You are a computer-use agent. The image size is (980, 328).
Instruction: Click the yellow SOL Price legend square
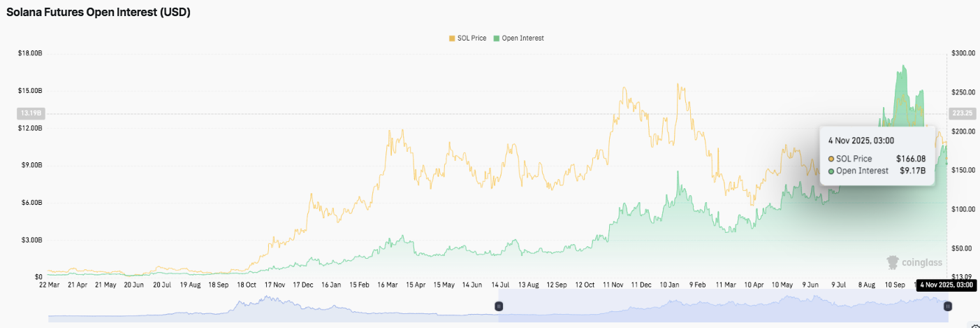tap(452, 38)
